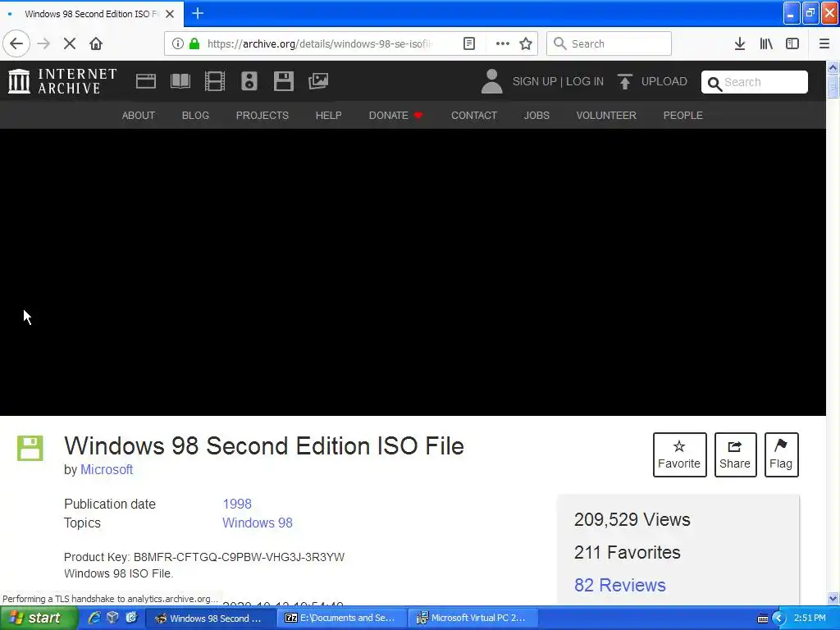The height and width of the screenshot is (630, 840).
Task: Open the VOLUNTEER menu item
Action: pyautogui.click(x=606, y=115)
